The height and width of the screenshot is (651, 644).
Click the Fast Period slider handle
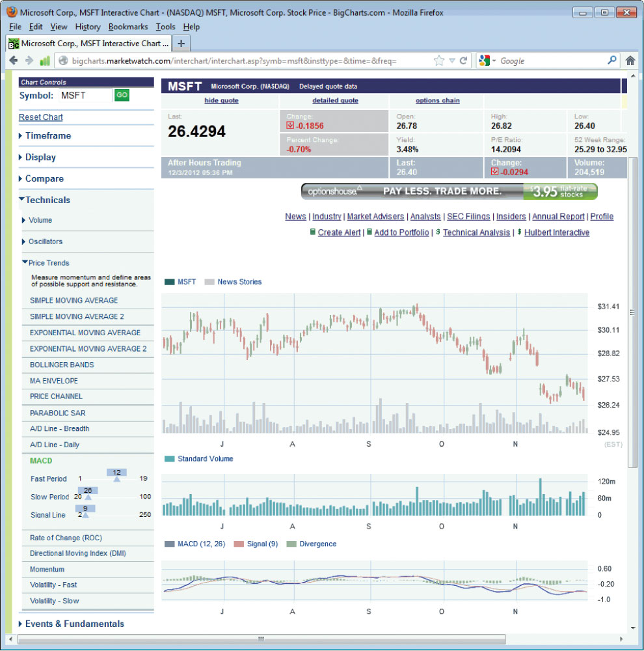click(x=116, y=475)
